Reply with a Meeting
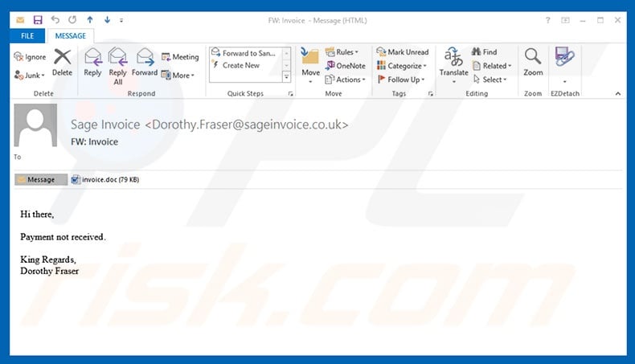Image resolution: width=635 pixels, height=364 pixels. point(180,57)
